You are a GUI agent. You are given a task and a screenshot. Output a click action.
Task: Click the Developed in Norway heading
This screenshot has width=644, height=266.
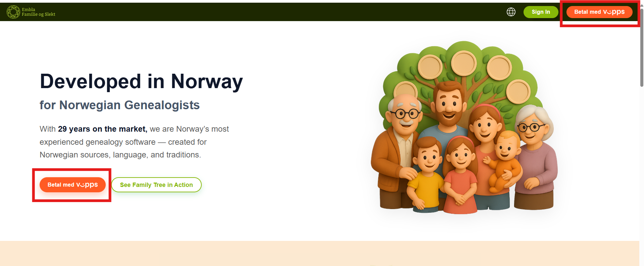click(141, 81)
